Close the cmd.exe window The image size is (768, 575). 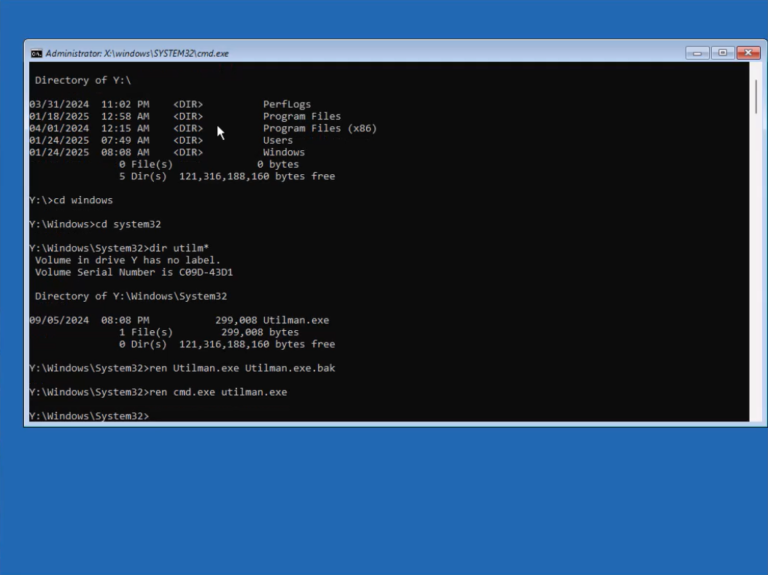click(748, 52)
